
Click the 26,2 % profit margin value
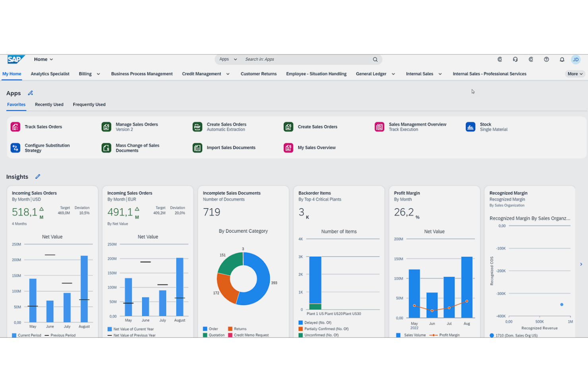pyautogui.click(x=407, y=212)
